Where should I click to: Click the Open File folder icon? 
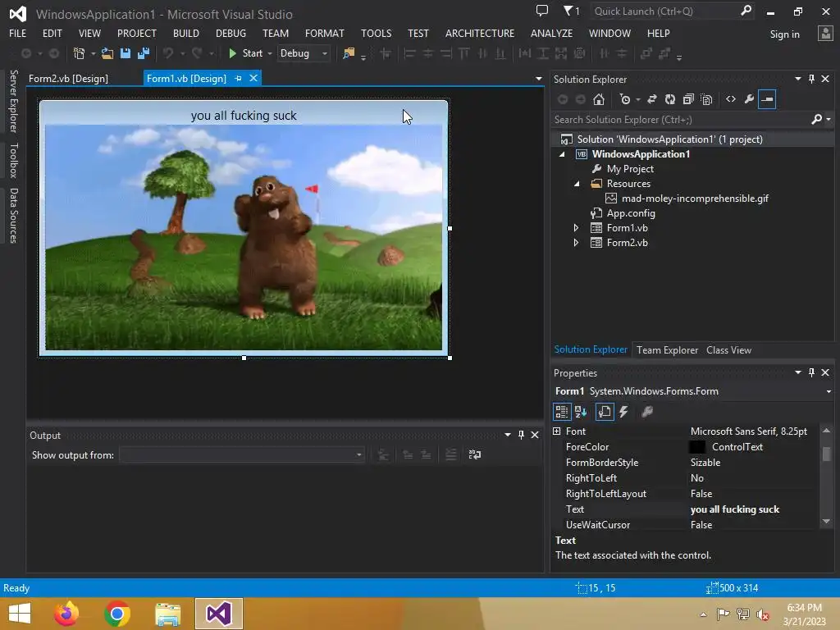(x=107, y=53)
